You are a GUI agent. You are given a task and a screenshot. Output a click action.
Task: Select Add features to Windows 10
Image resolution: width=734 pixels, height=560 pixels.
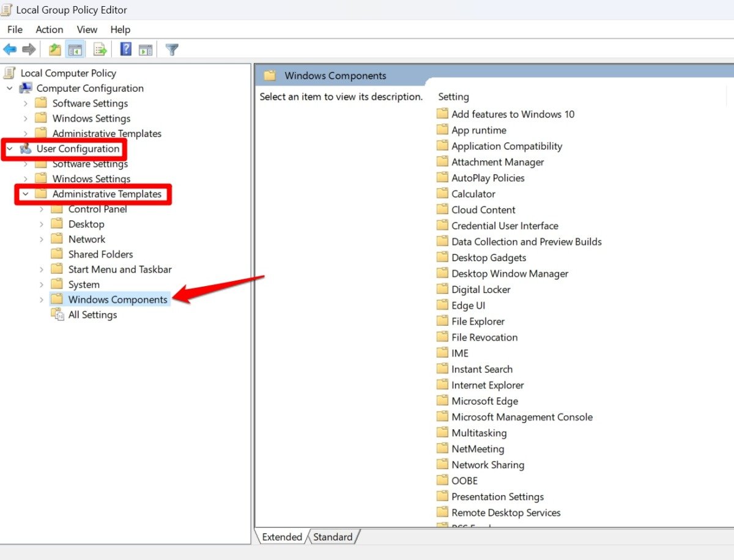click(x=513, y=114)
